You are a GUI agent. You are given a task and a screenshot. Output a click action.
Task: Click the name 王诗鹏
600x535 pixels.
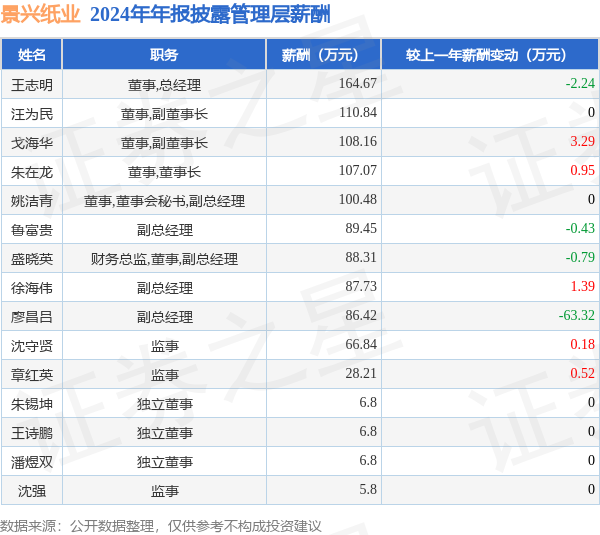pyautogui.click(x=32, y=433)
